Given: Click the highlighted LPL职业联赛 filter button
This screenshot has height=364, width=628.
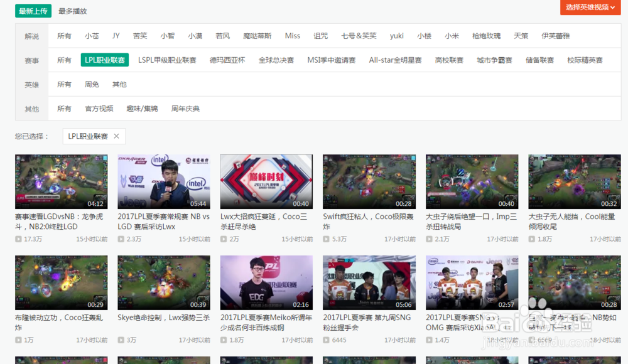Looking at the screenshot, I should (104, 60).
